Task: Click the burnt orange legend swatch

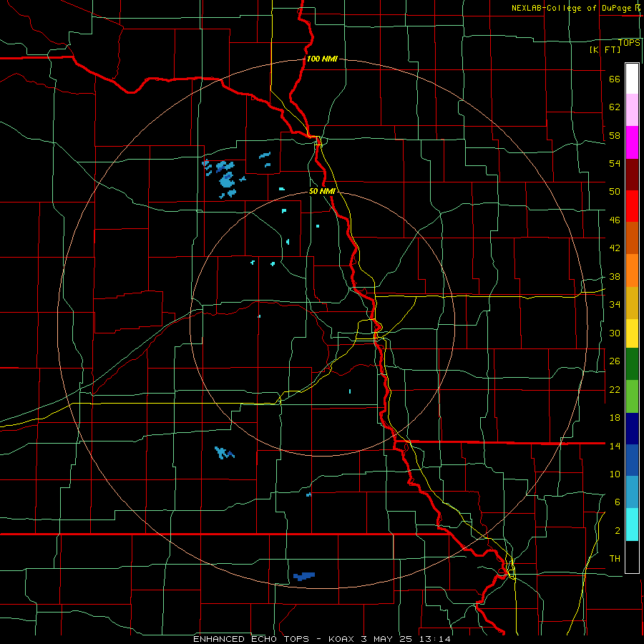Action: 632,238
